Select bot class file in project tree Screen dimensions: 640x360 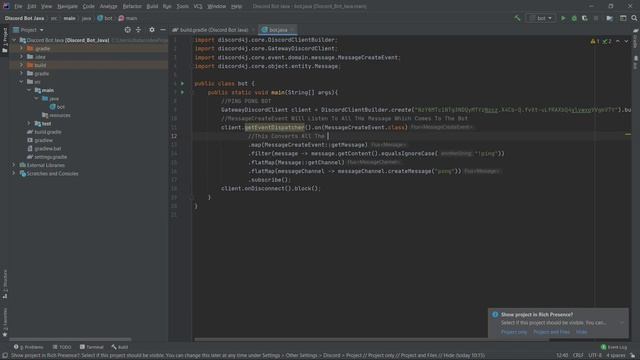(x=57, y=107)
